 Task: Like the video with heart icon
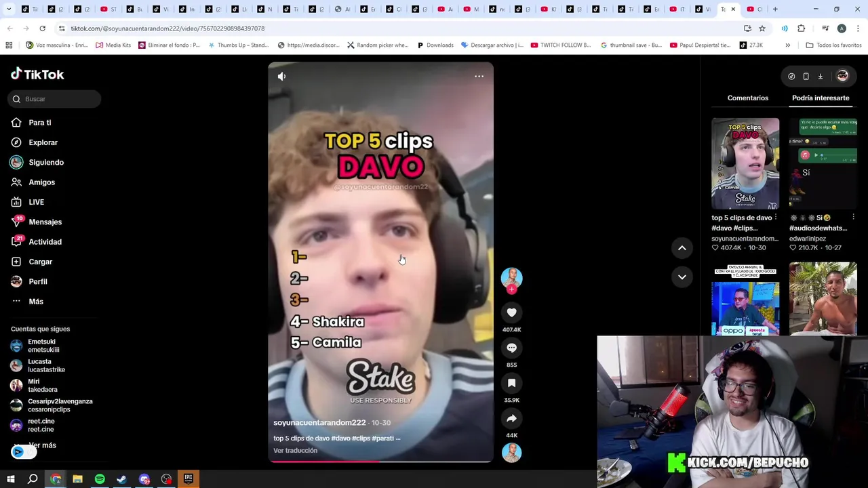point(511,312)
